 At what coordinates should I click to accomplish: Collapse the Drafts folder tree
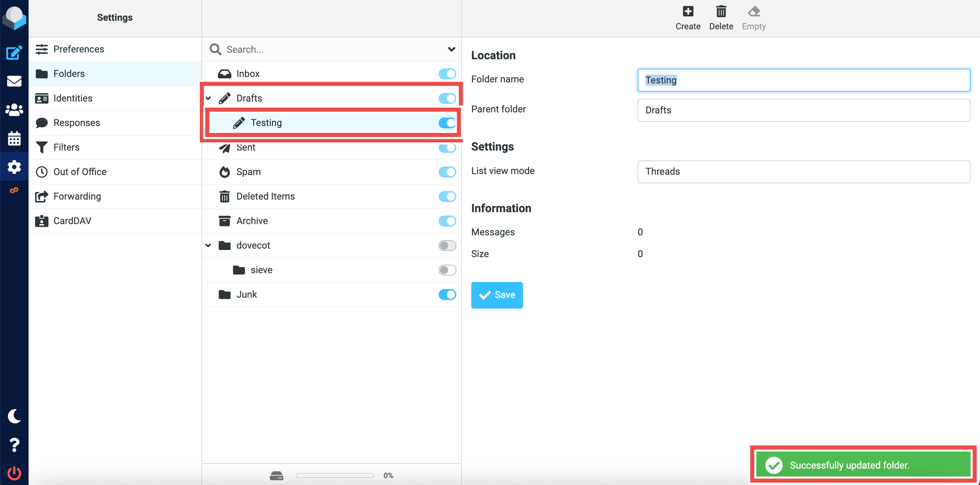(x=209, y=98)
